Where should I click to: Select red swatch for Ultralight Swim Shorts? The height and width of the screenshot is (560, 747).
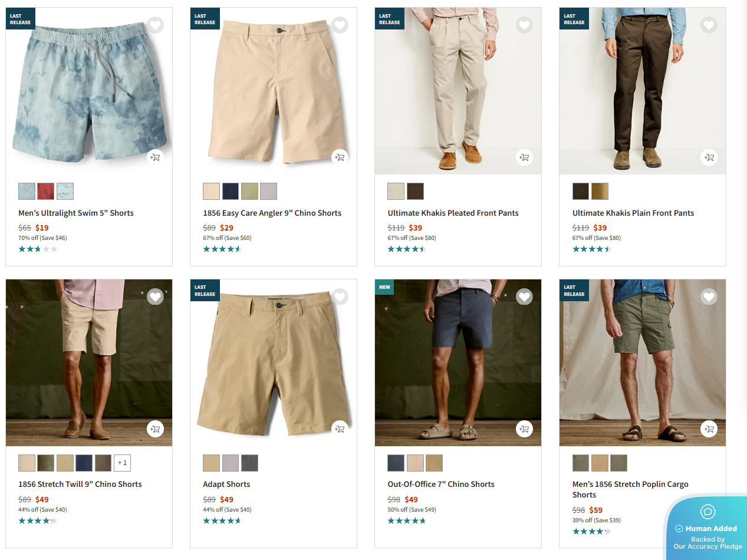tap(46, 191)
